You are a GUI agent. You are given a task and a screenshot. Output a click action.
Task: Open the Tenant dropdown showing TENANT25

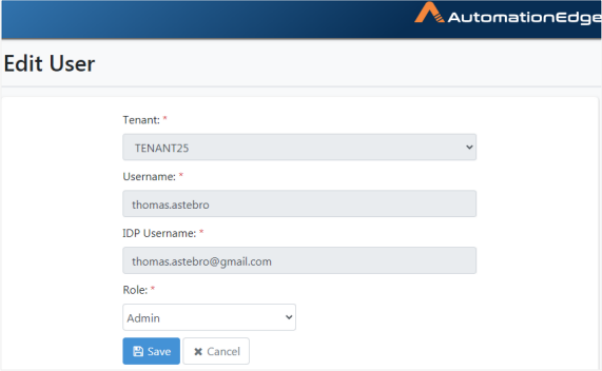pos(299,147)
